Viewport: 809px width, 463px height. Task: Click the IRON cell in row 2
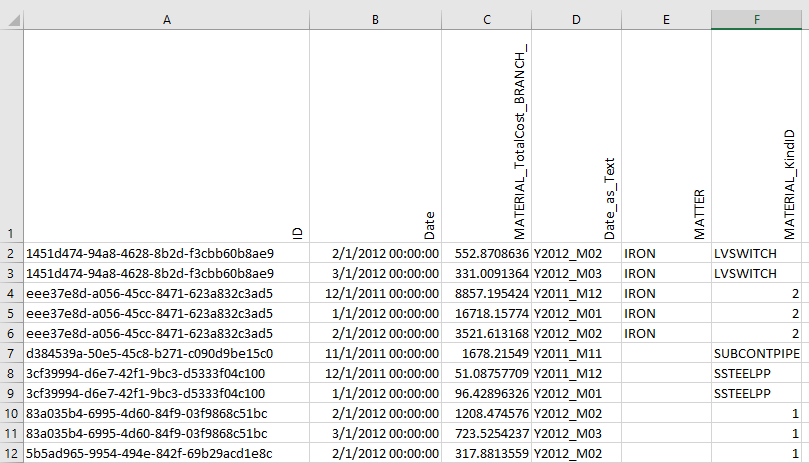pyautogui.click(x=666, y=253)
